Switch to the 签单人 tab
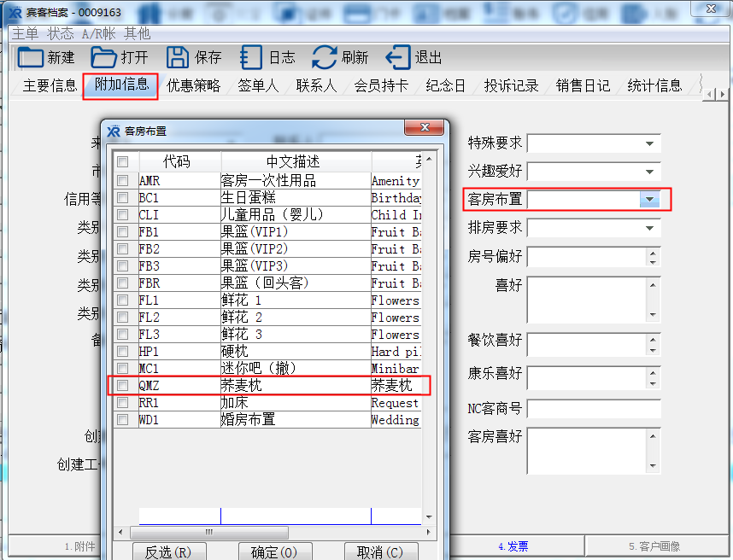The width and height of the screenshot is (733, 560). [x=259, y=85]
